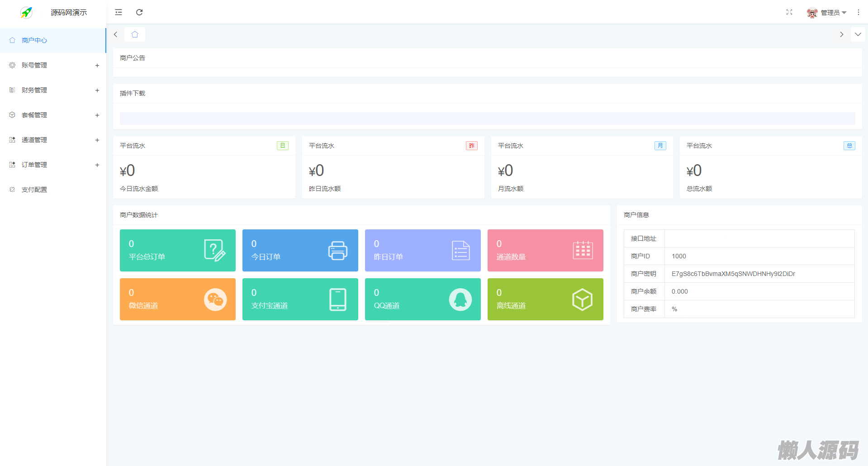868x466 pixels.
Task: Click the calendar icon on 通道数量 card
Action: (x=583, y=250)
